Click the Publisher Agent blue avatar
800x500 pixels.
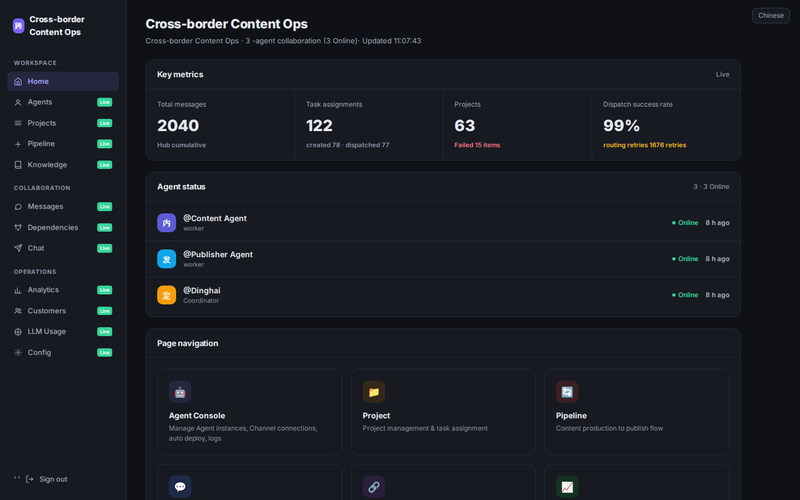[x=166, y=259]
